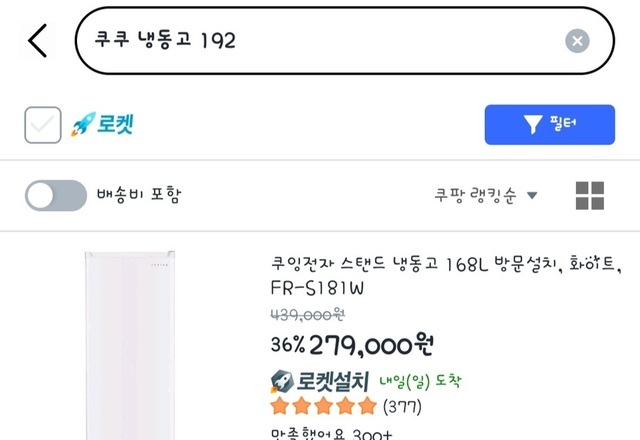Tap the back arrow
This screenshot has width=640, height=440.
(x=38, y=41)
